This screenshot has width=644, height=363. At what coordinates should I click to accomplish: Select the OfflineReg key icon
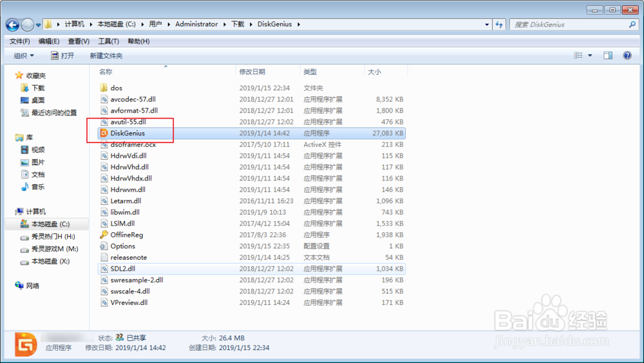point(104,234)
